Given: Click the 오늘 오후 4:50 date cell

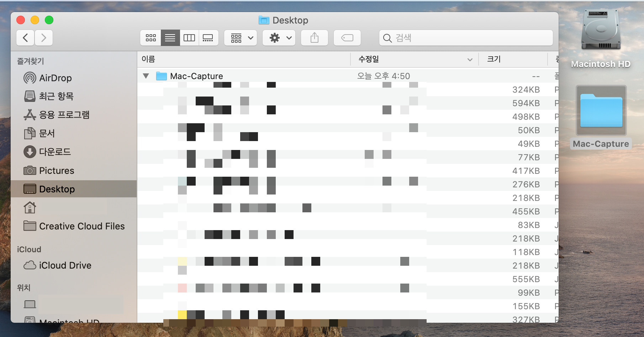Looking at the screenshot, I should (x=384, y=76).
